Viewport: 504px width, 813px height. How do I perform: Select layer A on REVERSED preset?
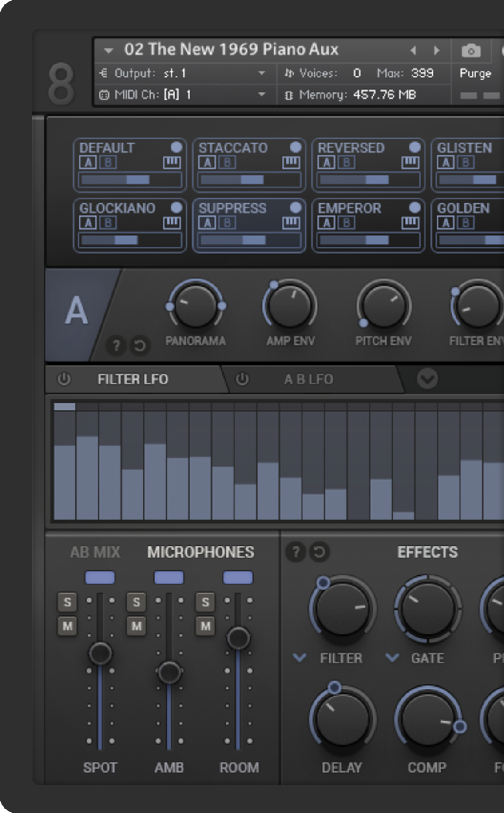(326, 163)
